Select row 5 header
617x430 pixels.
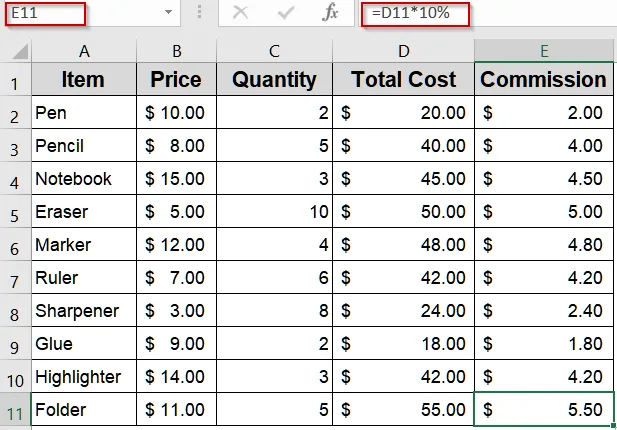[x=15, y=212]
